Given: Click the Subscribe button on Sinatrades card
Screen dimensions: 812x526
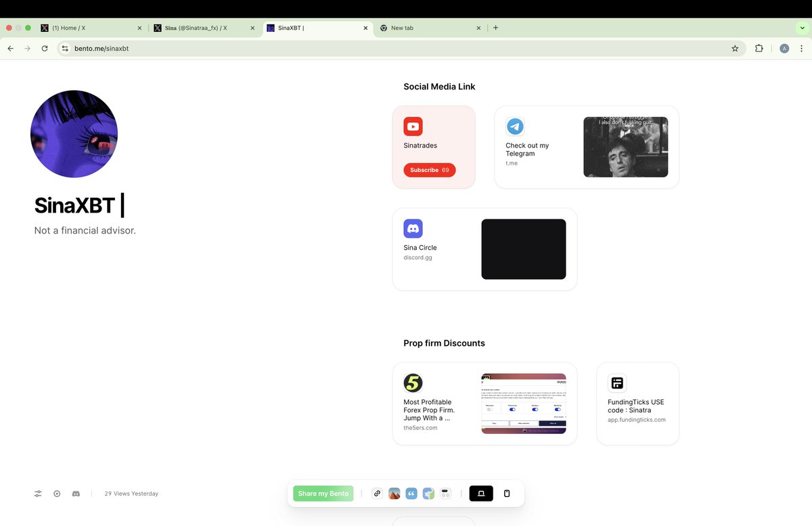Looking at the screenshot, I should pos(429,170).
